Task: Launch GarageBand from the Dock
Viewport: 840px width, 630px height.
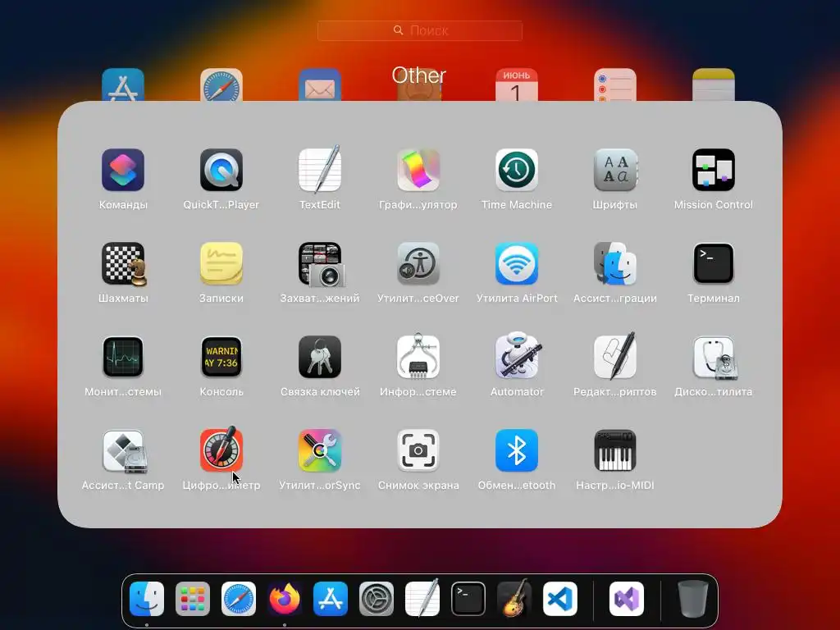Action: [514, 598]
